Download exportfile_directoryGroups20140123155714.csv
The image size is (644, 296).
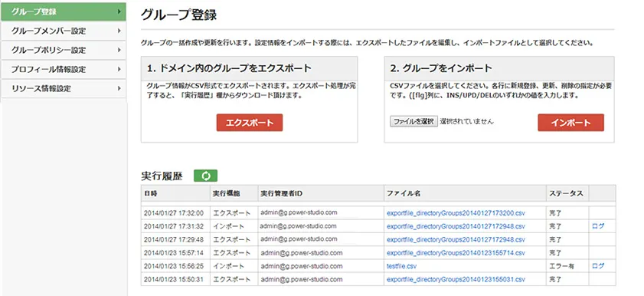pyautogui.click(x=456, y=253)
